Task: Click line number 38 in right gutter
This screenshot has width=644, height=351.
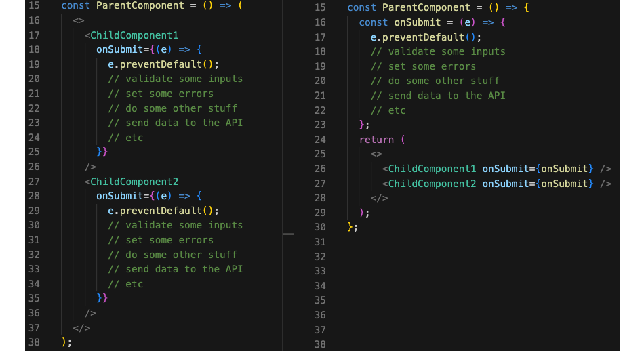Action: point(321,344)
